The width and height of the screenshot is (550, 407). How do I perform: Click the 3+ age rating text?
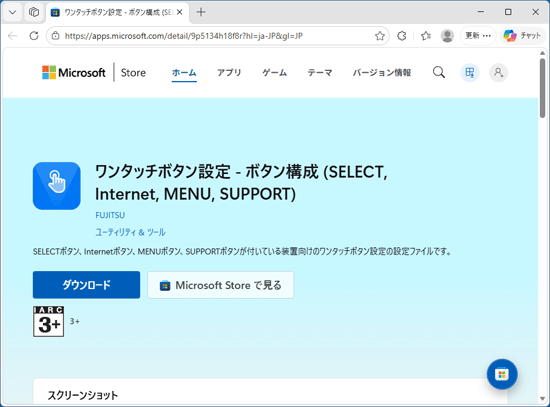[x=75, y=321]
